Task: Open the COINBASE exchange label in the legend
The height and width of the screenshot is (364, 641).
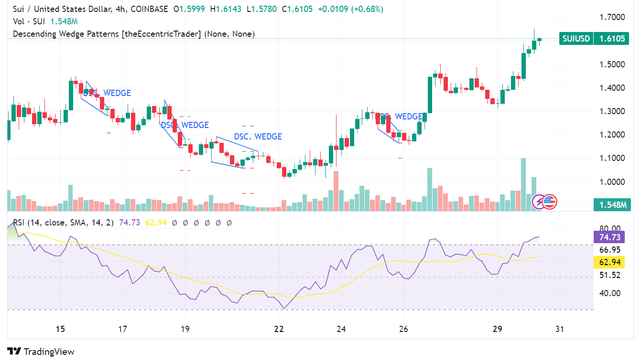Action: click(149, 9)
